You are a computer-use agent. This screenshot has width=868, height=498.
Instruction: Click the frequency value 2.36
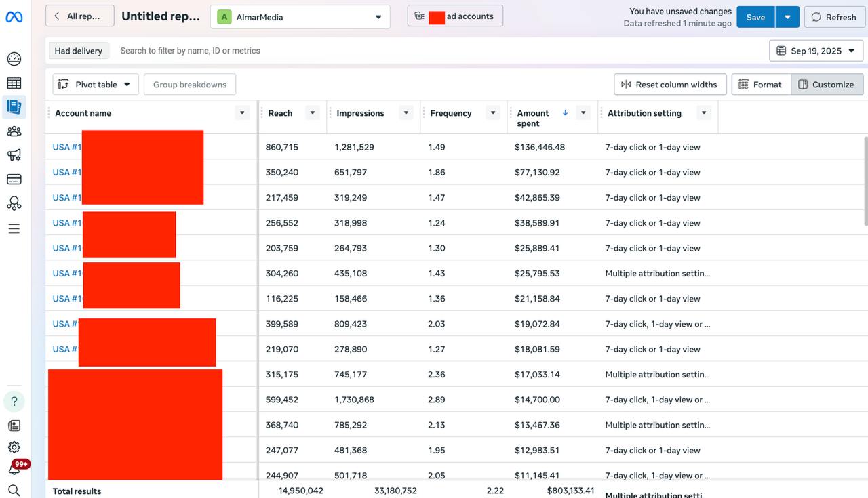tap(436, 375)
